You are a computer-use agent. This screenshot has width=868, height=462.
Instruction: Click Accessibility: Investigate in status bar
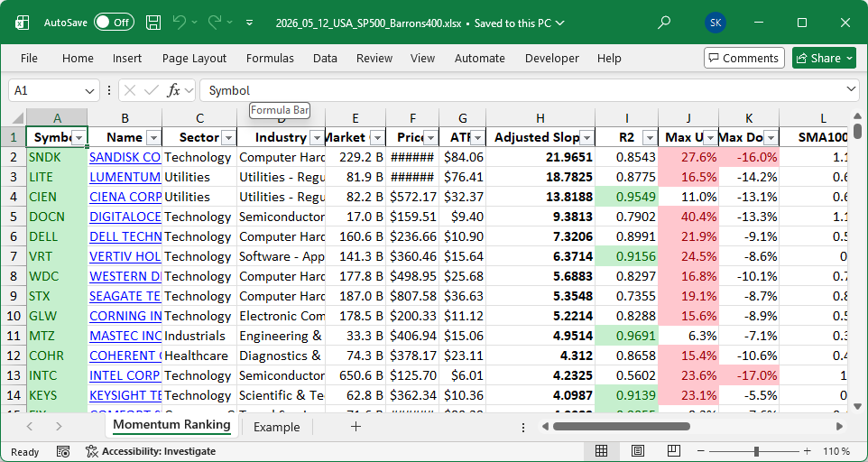151,451
